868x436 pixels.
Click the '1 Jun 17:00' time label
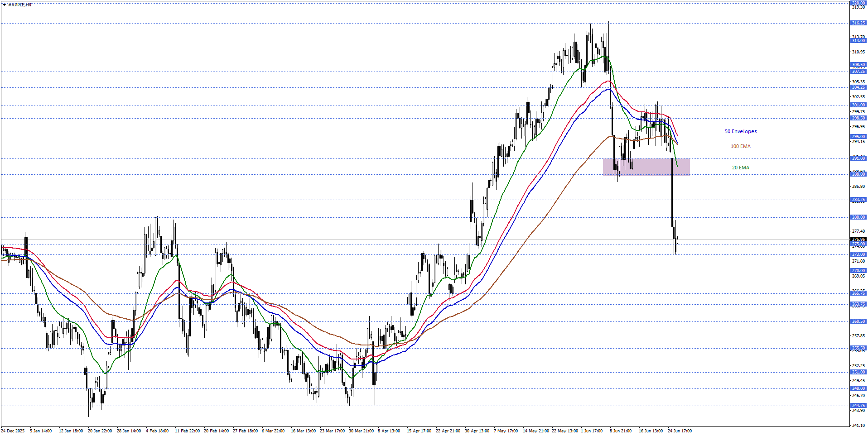point(592,431)
